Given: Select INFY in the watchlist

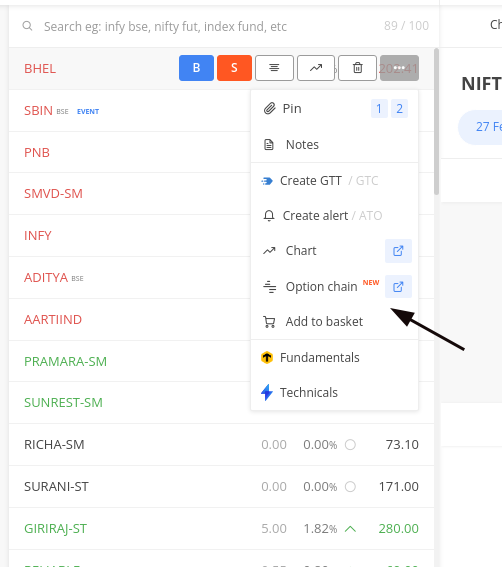Looking at the screenshot, I should pyautogui.click(x=38, y=236).
